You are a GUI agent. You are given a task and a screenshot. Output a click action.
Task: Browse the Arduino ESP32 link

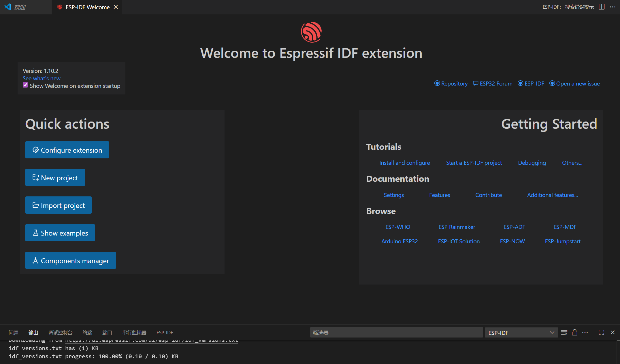[399, 241]
